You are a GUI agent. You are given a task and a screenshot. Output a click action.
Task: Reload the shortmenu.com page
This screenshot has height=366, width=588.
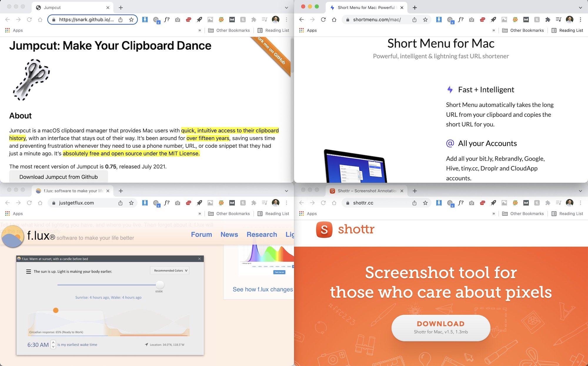point(323,20)
